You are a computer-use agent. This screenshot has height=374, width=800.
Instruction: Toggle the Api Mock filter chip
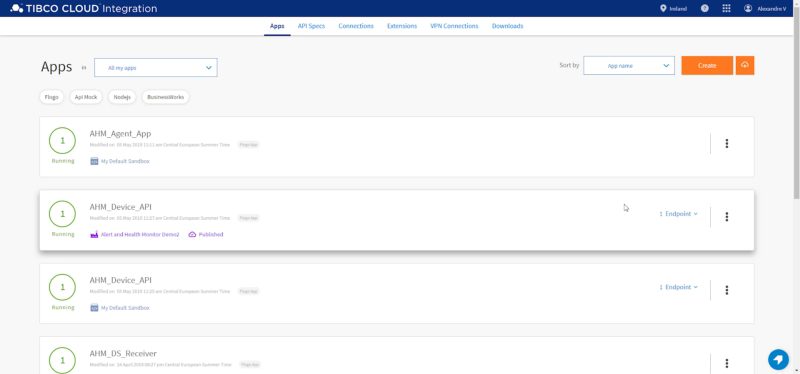coord(86,97)
